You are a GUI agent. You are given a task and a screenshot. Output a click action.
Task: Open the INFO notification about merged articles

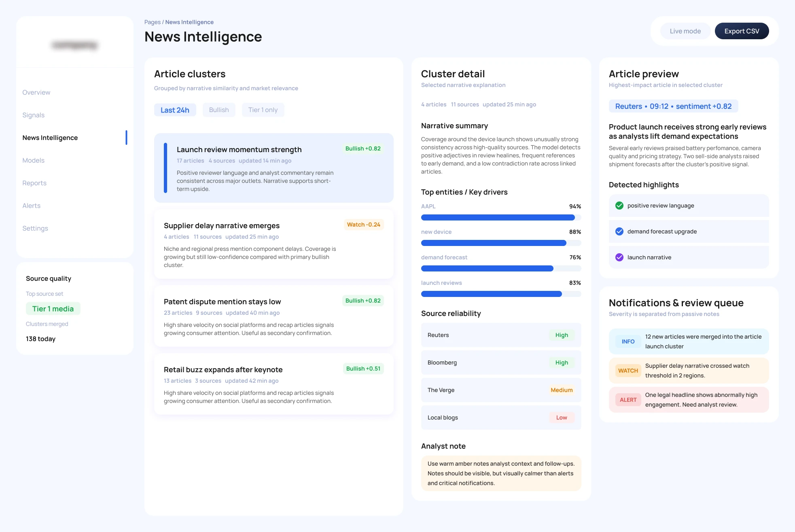click(689, 341)
